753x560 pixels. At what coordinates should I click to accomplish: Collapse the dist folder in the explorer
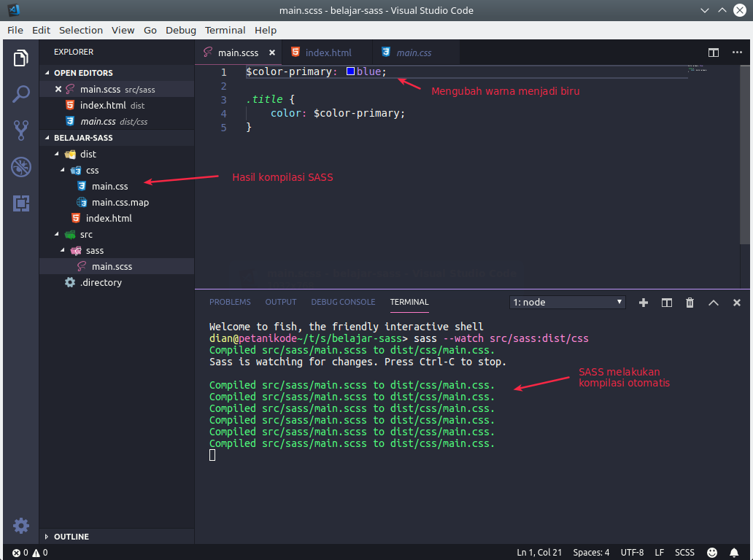[x=88, y=154]
